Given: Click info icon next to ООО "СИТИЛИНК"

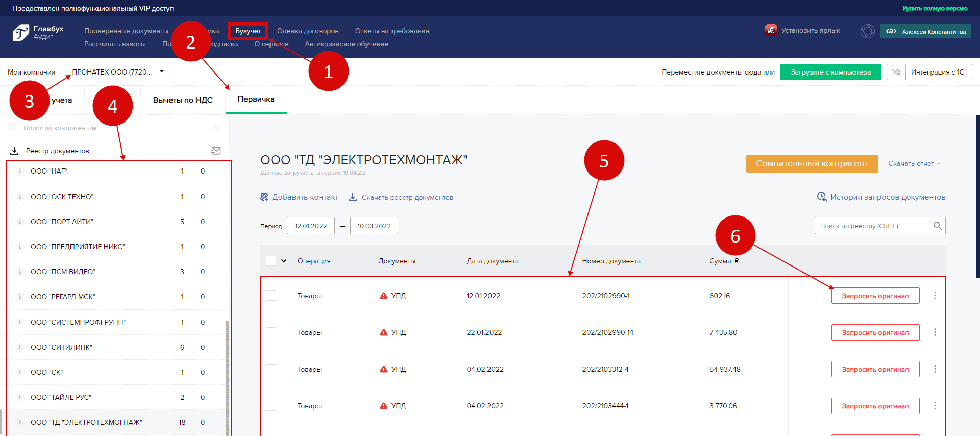Looking at the screenshot, I should 20,347.
